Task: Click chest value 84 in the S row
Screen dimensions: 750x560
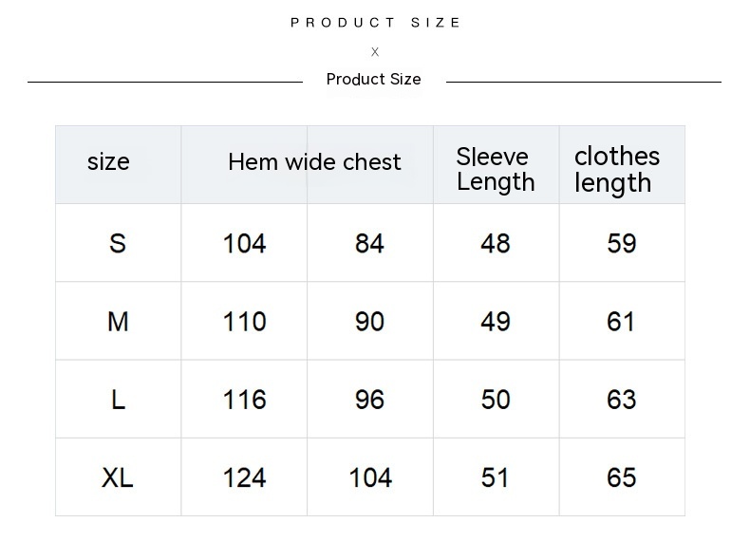Action: click(369, 244)
